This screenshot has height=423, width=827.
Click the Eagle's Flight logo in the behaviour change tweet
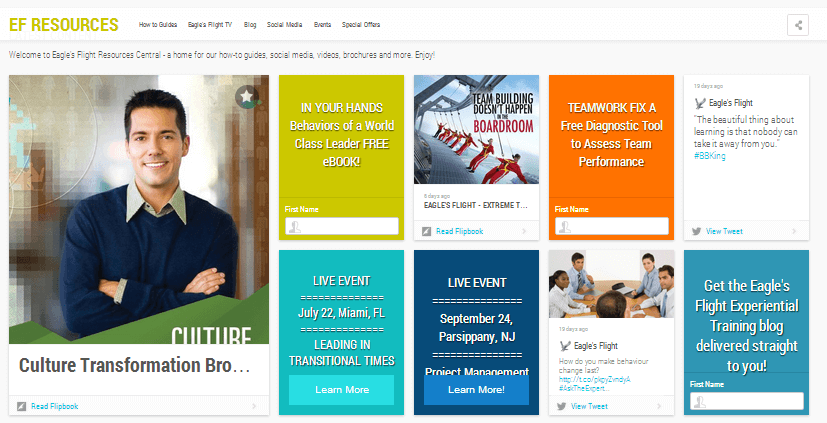[x=565, y=346]
